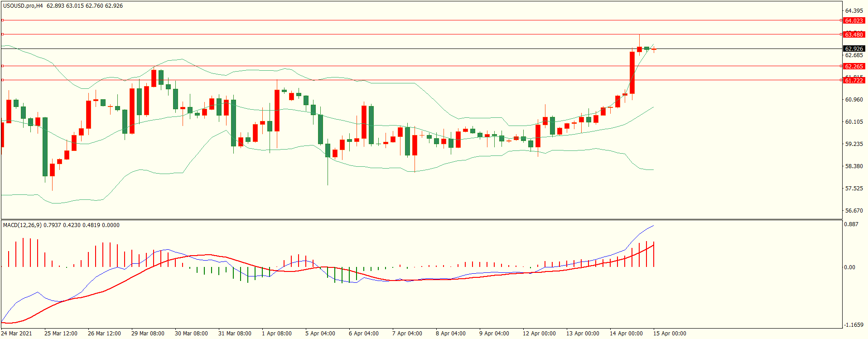The width and height of the screenshot is (868, 339).
Task: Select left handle of 63.480 horizontal line
Action: pos(3,34)
